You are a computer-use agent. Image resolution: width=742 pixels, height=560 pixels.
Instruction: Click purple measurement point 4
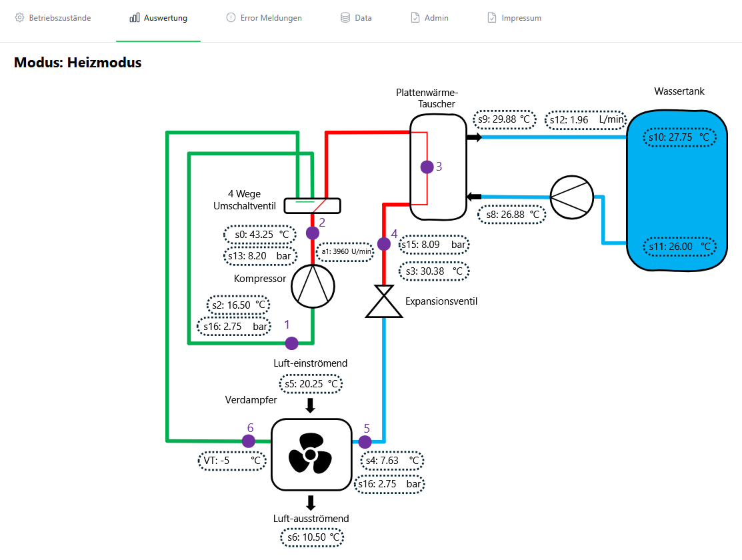[x=384, y=244]
